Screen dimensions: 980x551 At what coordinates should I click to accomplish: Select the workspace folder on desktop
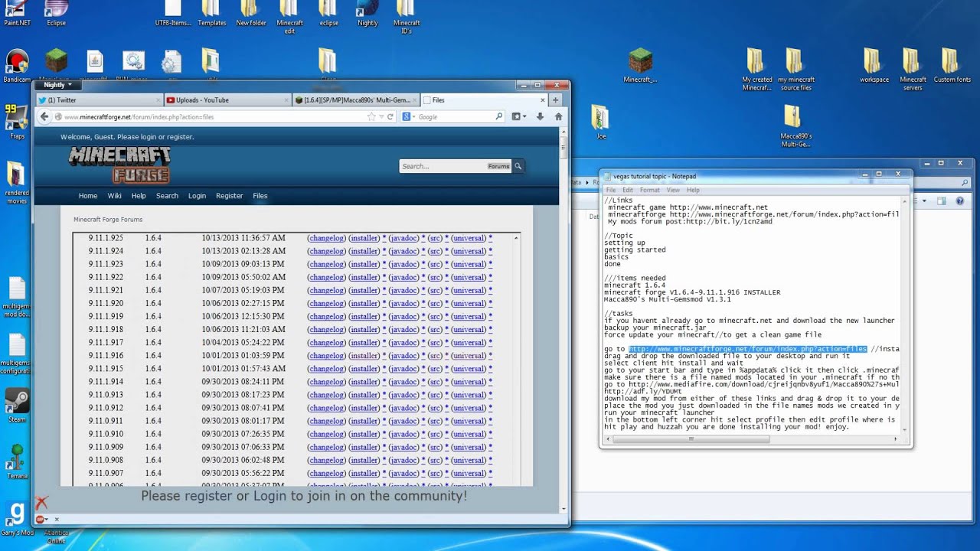click(x=874, y=66)
